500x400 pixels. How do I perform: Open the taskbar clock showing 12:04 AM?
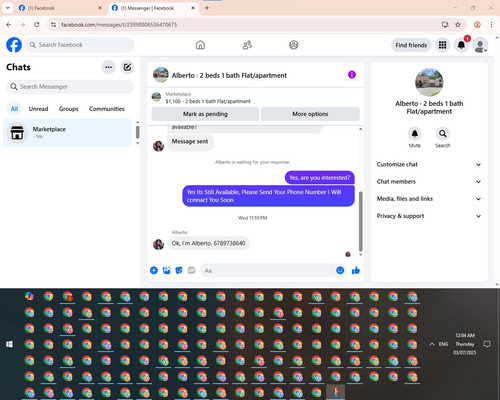(465, 344)
